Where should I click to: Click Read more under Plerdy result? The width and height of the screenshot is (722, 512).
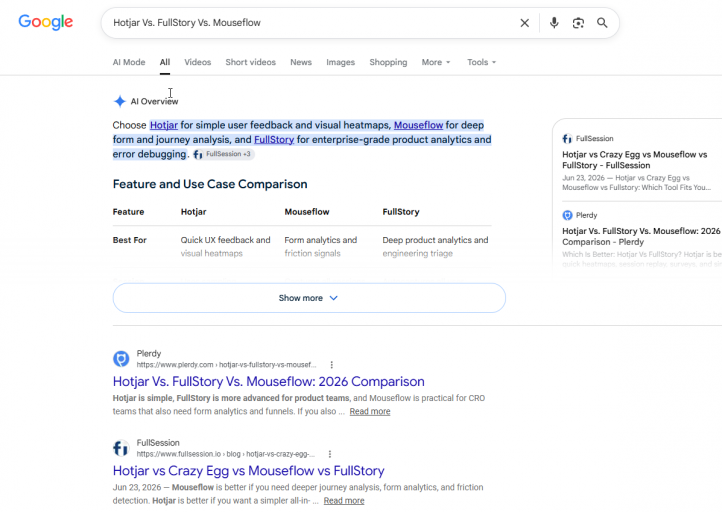click(x=370, y=412)
